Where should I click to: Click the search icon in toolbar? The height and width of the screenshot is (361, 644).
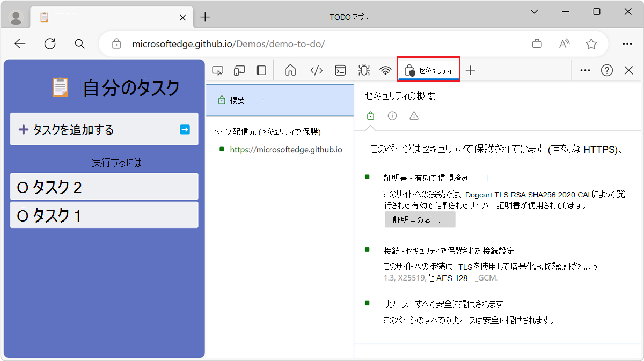click(x=80, y=44)
